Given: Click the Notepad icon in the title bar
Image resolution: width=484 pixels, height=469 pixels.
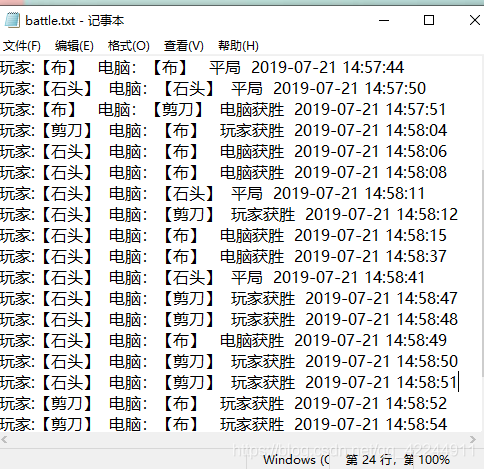Looking at the screenshot, I should (x=12, y=20).
